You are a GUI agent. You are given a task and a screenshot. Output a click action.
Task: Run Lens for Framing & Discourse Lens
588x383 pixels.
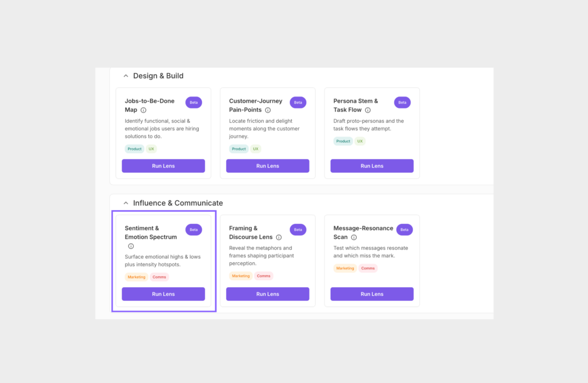point(268,294)
